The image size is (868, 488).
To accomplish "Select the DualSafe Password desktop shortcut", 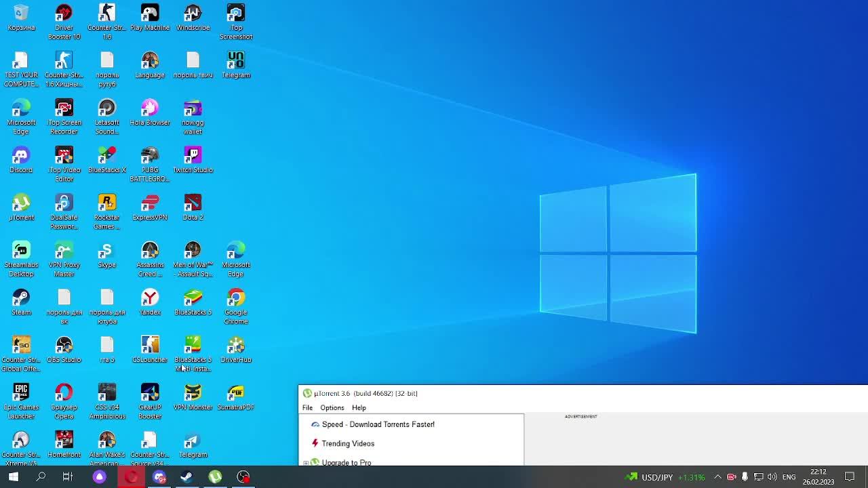I will click(x=64, y=211).
